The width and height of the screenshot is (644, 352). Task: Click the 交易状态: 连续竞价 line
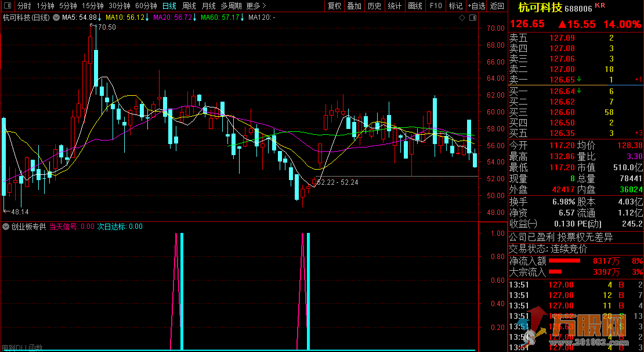(x=548, y=249)
